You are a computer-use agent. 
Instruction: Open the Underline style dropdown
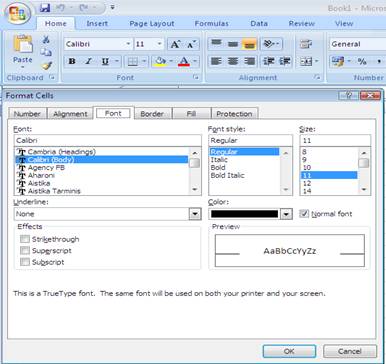tap(195, 214)
